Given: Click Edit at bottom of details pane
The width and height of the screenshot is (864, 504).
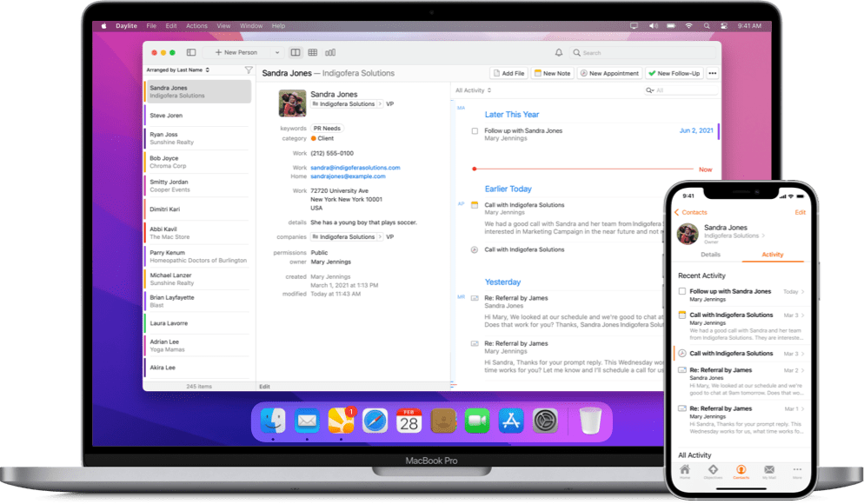Looking at the screenshot, I should click(264, 387).
